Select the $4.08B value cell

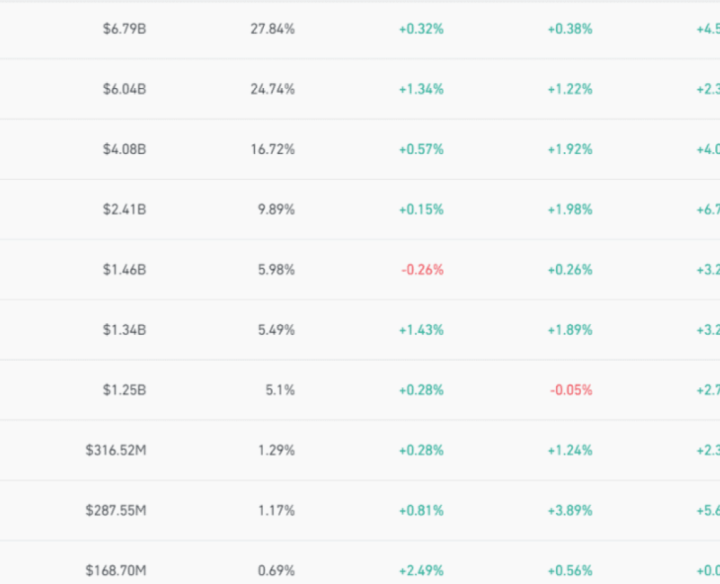(x=124, y=149)
